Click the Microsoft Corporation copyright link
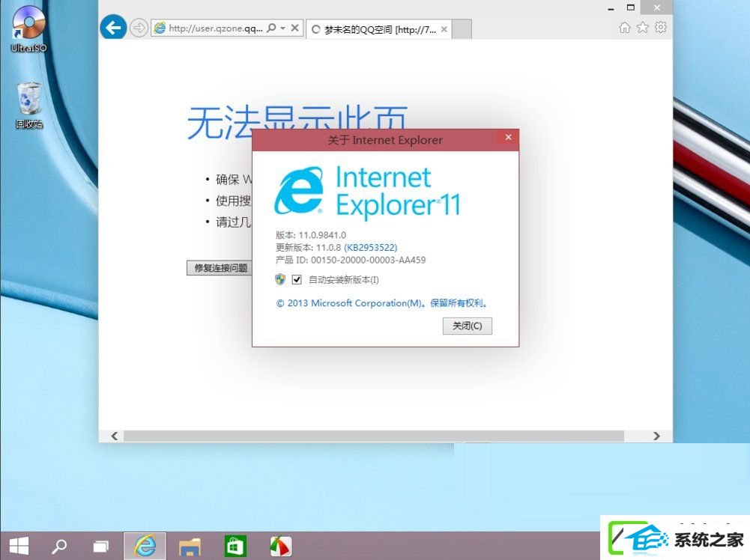This screenshot has width=750, height=560. (381, 303)
